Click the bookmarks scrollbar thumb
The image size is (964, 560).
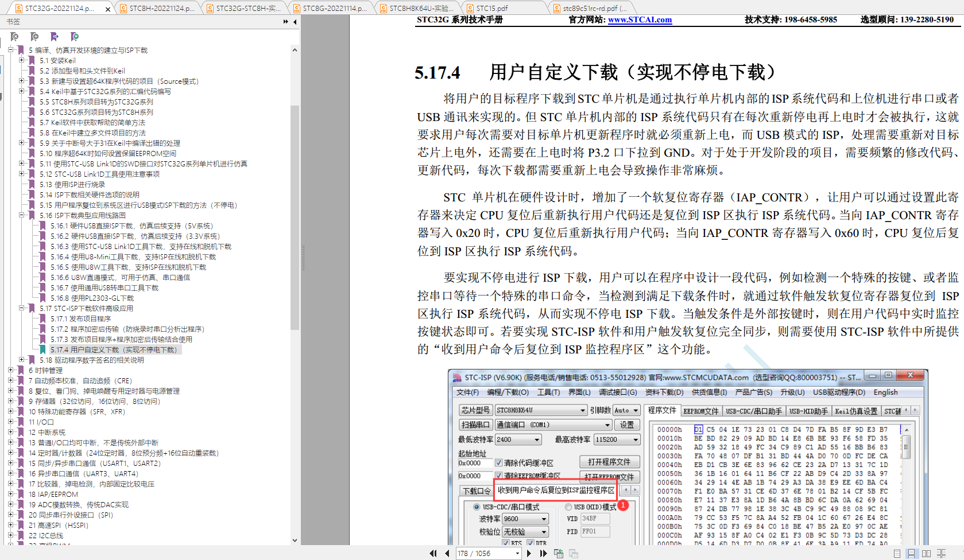295,217
